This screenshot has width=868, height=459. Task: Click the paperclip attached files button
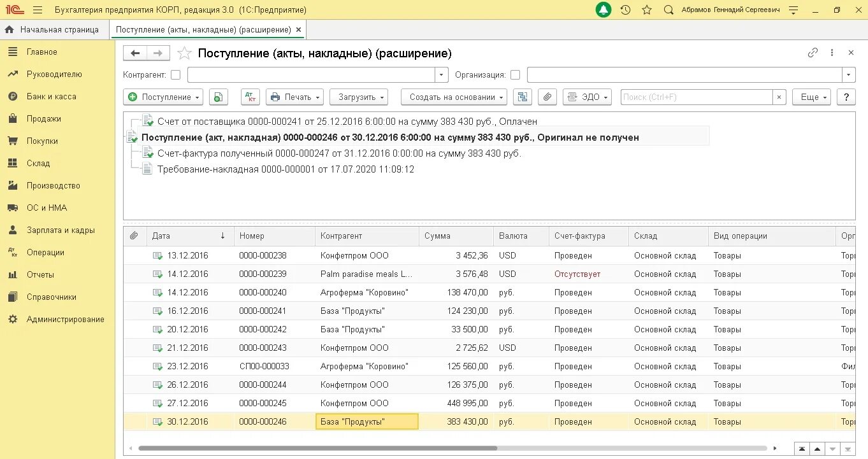click(x=547, y=97)
